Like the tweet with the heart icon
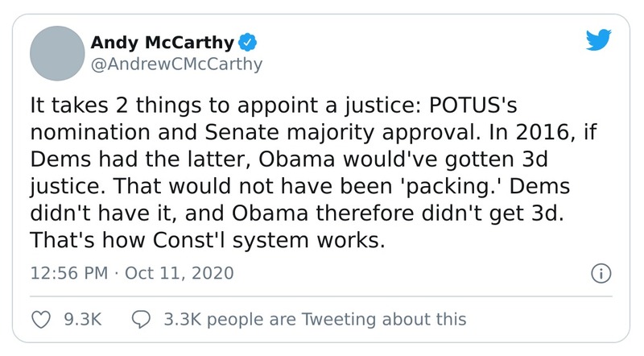 (x=39, y=319)
